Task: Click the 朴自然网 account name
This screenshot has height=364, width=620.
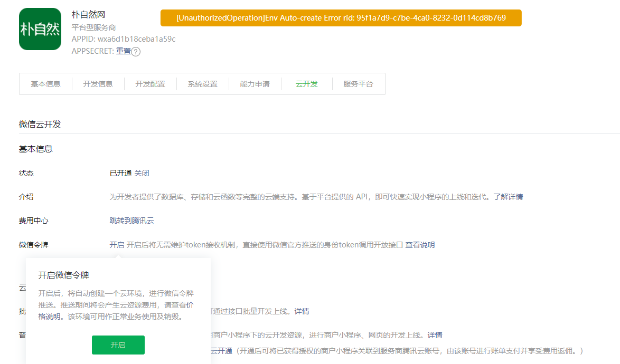Action: coord(88,15)
